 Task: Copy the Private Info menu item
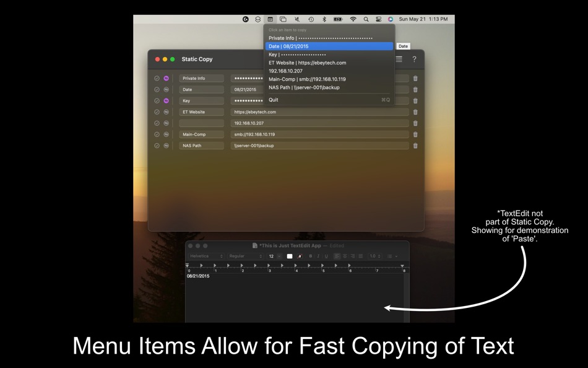(x=329, y=38)
